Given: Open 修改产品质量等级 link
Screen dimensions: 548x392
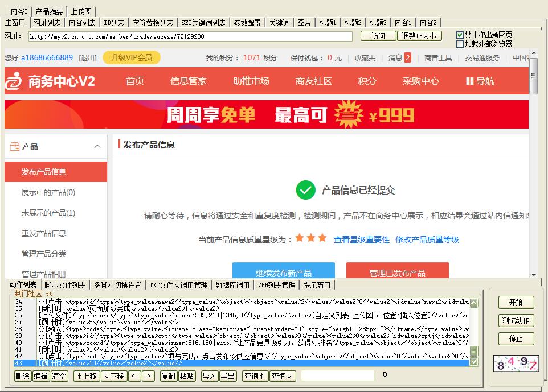Looking at the screenshot, I should (427, 240).
